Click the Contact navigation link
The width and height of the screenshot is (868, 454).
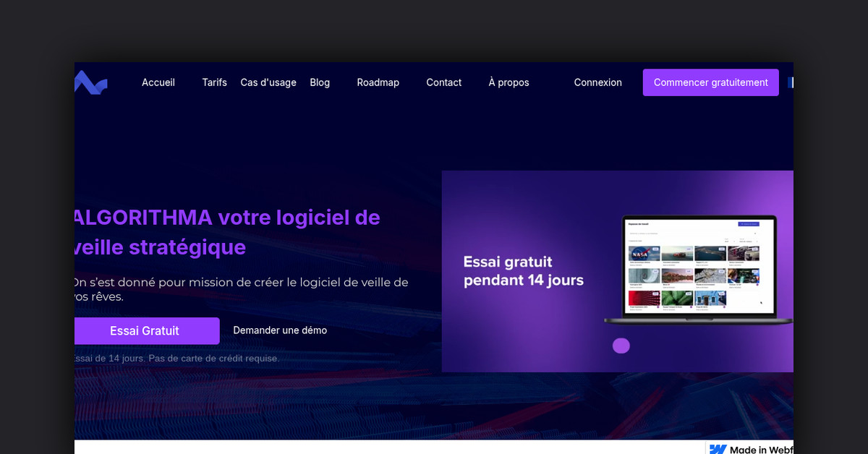coord(443,82)
